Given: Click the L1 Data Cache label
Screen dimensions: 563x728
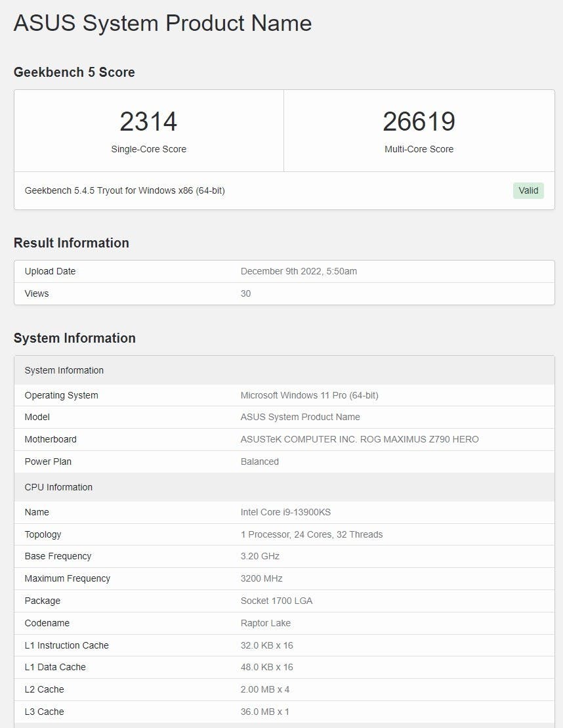Looking at the screenshot, I should coord(55,667).
